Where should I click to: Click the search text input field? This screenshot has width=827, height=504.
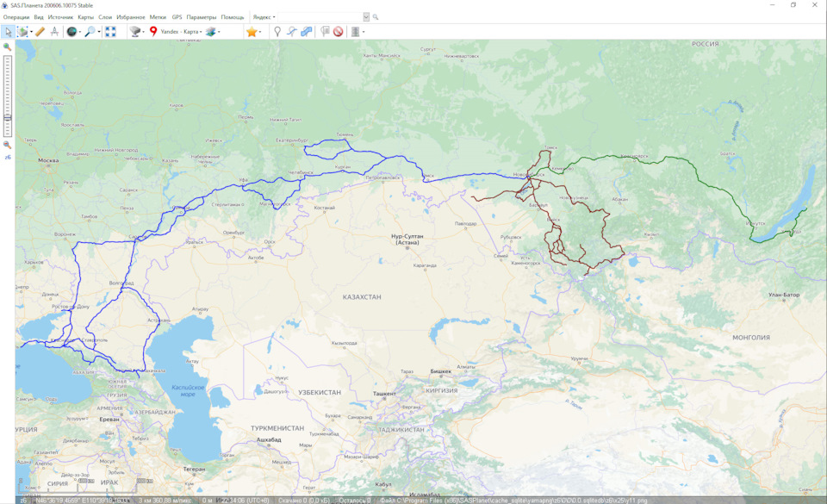point(319,17)
